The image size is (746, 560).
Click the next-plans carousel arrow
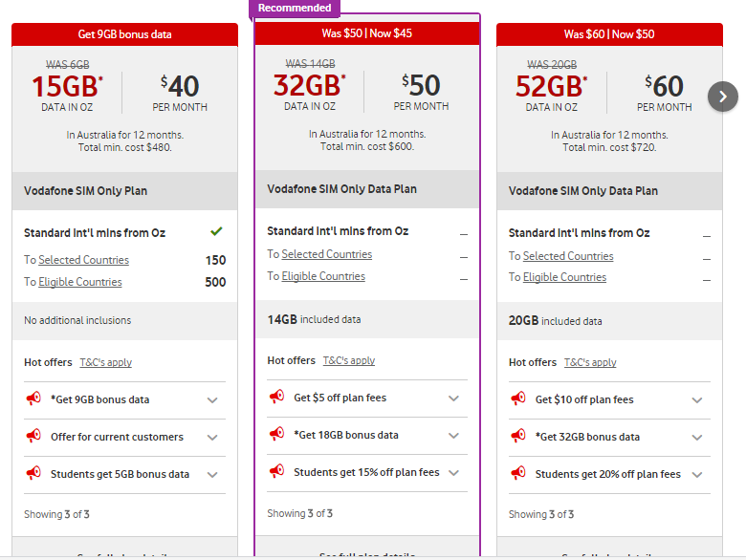(x=723, y=97)
